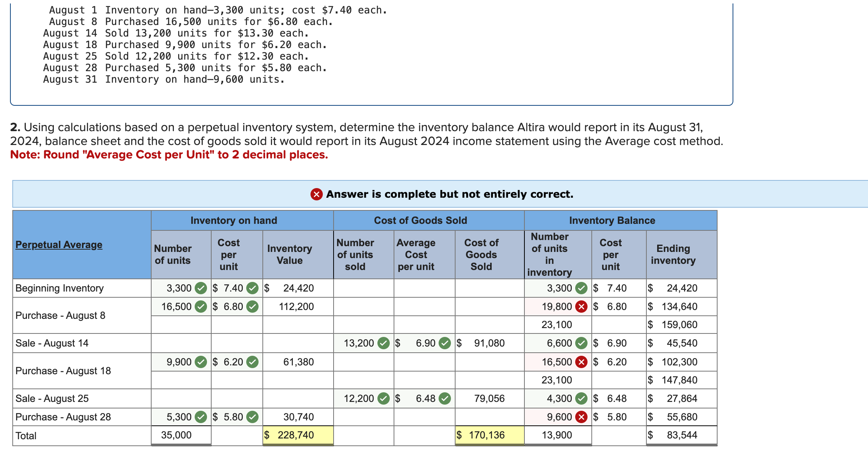Viewport: 868px width, 450px height.
Task: Click the green check beside 5,300 August 28 purchase
Action: 200,417
